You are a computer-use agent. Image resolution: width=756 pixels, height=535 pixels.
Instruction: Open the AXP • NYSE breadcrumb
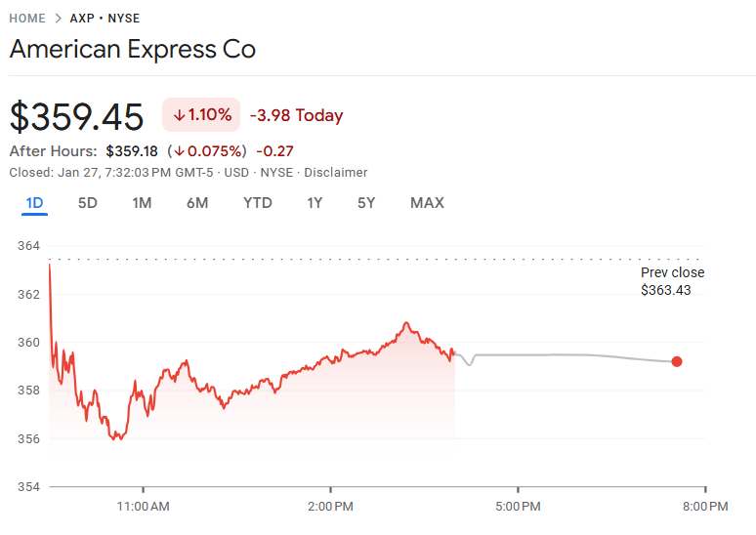coord(105,19)
